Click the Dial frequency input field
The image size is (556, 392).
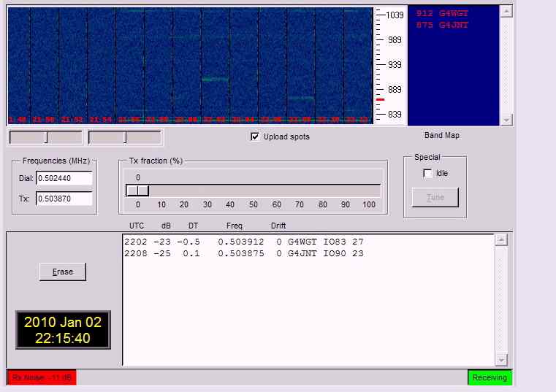click(x=64, y=179)
